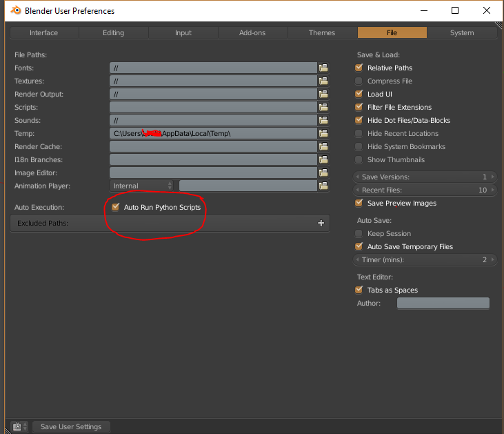Viewport: 504px width, 434px height.
Task: Maximize the Blender User Preferences window
Action: (x=455, y=10)
